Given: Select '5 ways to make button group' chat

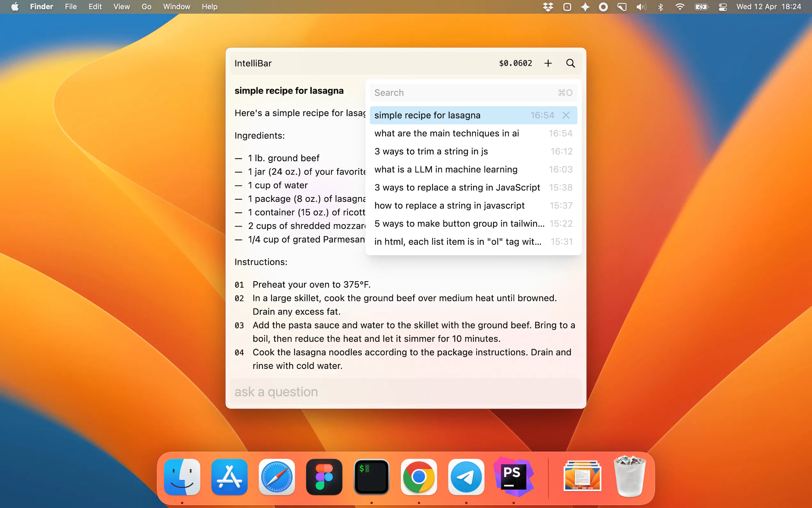Looking at the screenshot, I should click(x=459, y=223).
